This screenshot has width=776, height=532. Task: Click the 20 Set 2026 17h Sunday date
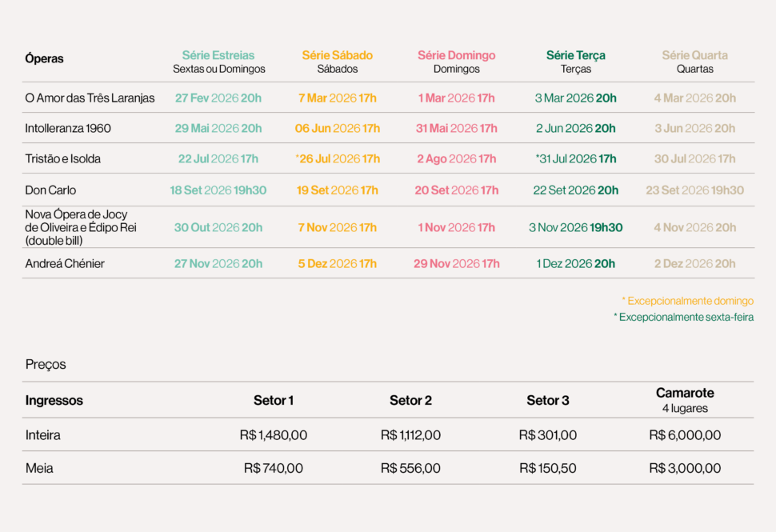[x=456, y=190]
